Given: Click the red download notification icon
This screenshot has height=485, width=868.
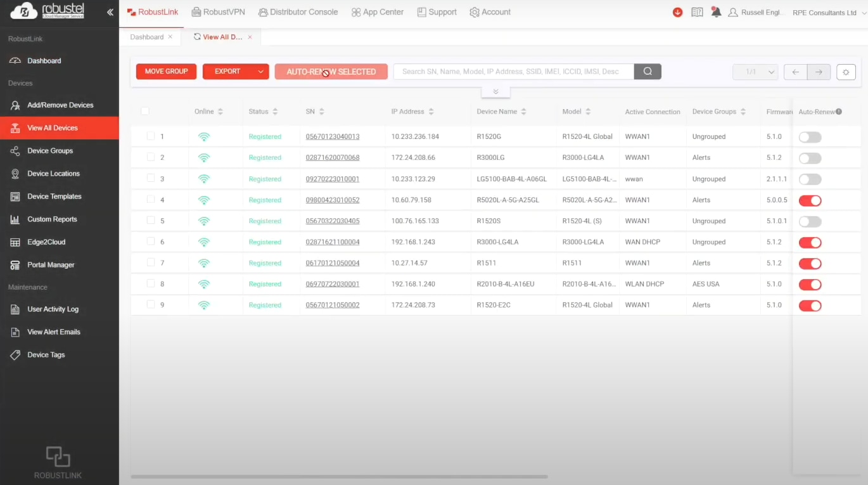Looking at the screenshot, I should point(677,12).
